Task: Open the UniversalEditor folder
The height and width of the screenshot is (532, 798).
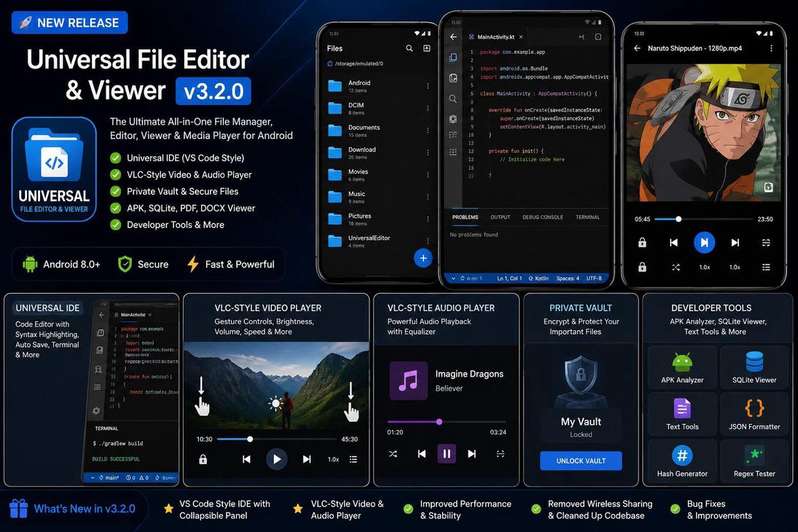Action: tap(379, 240)
